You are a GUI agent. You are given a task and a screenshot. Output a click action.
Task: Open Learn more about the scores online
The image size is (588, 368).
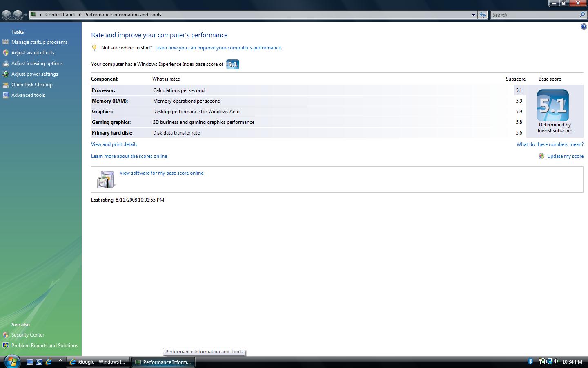click(129, 156)
